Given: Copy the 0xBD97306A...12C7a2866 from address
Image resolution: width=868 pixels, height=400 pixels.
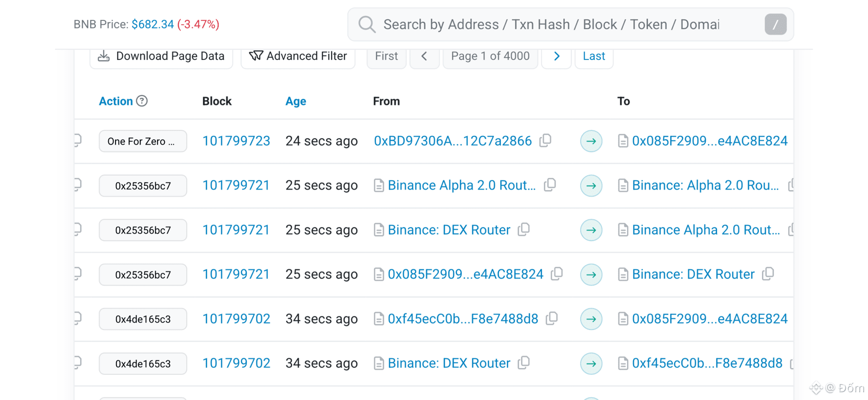Looking at the screenshot, I should pos(545,141).
